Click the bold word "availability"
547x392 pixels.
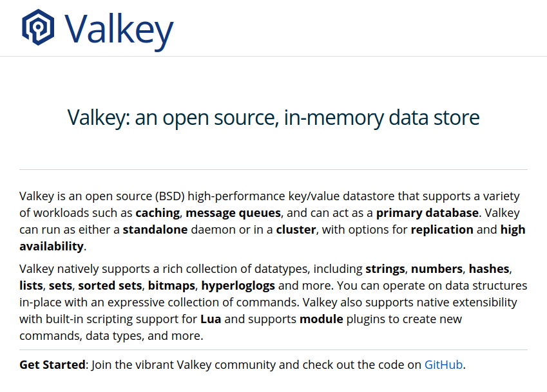tap(52, 246)
